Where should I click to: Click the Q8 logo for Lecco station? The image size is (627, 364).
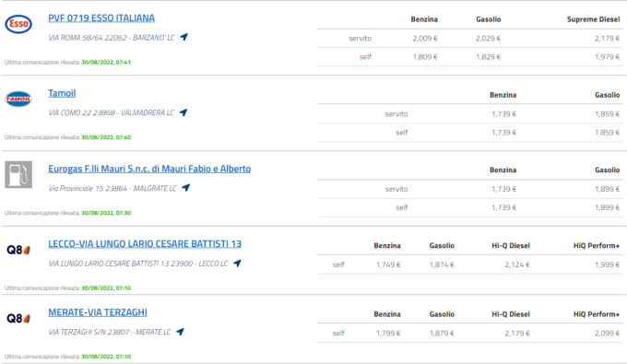[18, 250]
